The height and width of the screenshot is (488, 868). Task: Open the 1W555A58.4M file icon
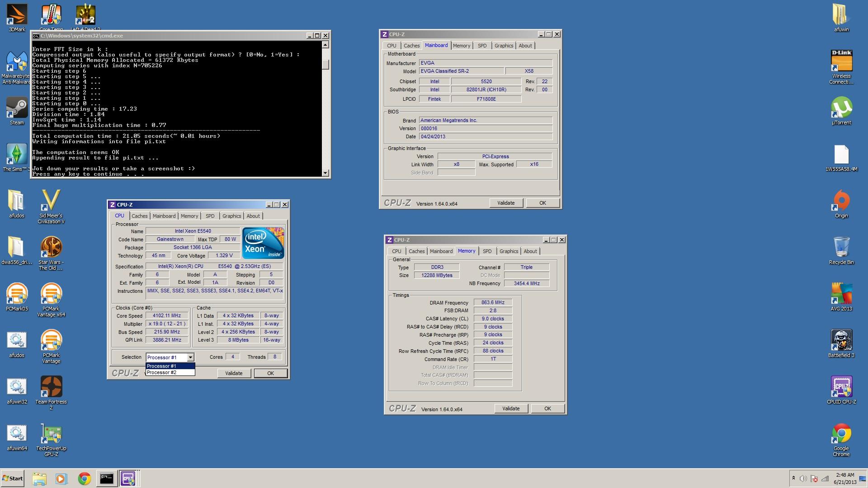841,158
